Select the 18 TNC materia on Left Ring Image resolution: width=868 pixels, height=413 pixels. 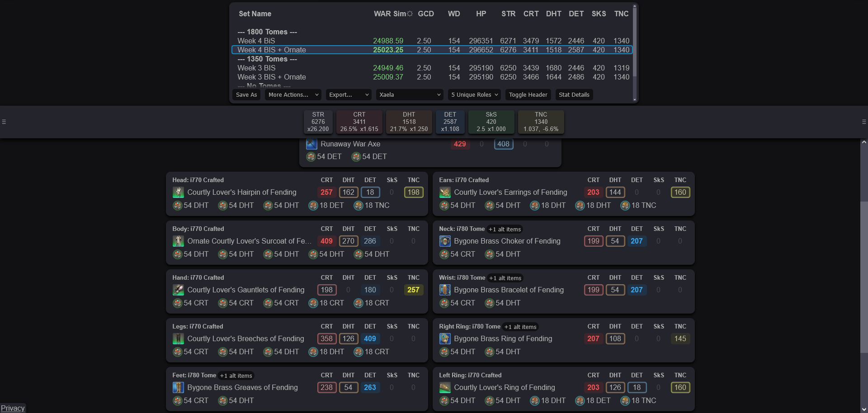(x=638, y=401)
